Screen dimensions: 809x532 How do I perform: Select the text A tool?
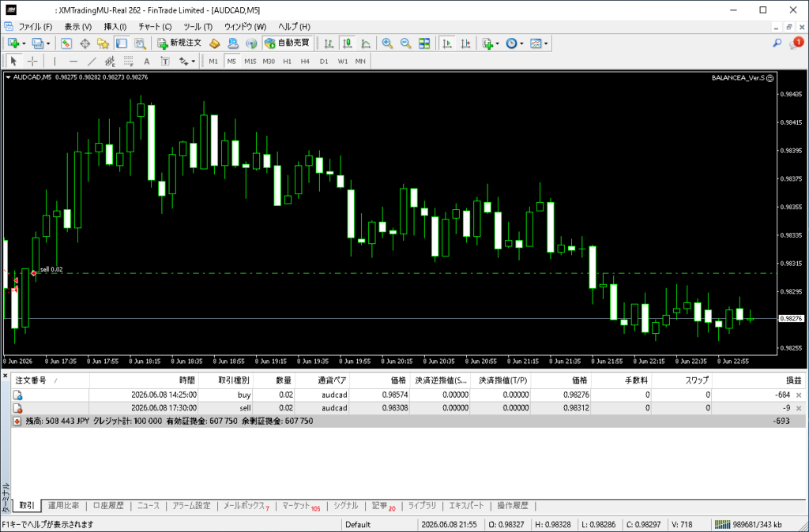tap(146, 62)
